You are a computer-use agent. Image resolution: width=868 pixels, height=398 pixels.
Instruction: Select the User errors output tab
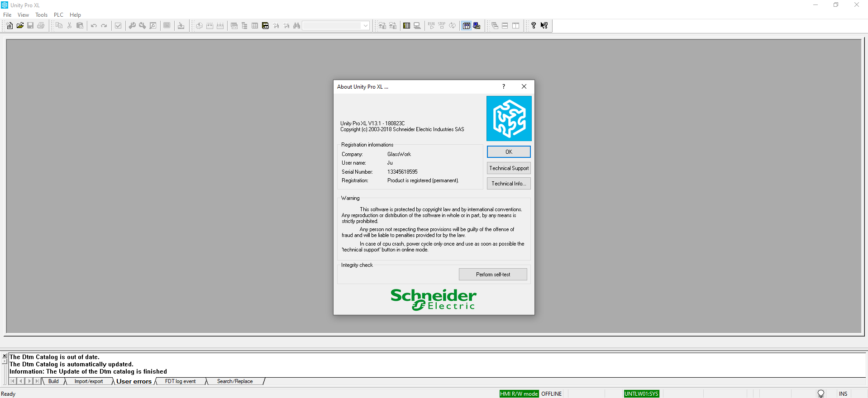click(x=134, y=381)
